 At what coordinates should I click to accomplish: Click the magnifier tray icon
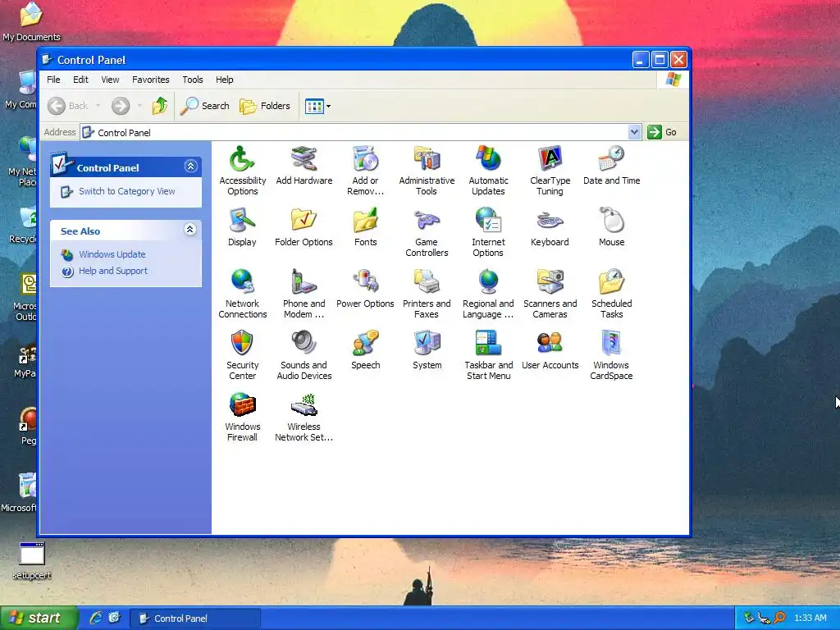pos(779,619)
